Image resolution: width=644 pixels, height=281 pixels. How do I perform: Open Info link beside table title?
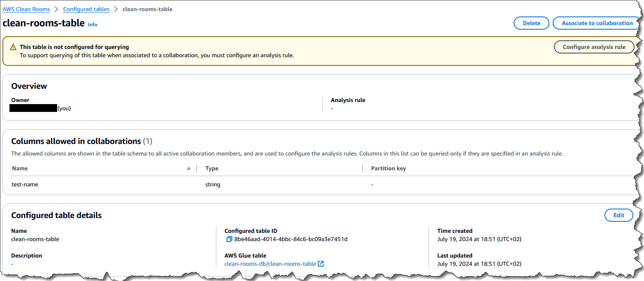coord(93,25)
